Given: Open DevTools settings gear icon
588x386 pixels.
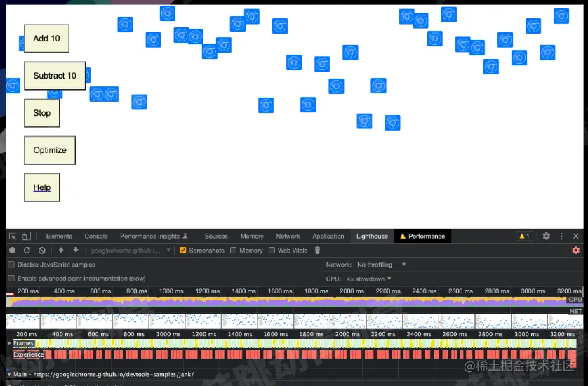Looking at the screenshot, I should pos(547,236).
